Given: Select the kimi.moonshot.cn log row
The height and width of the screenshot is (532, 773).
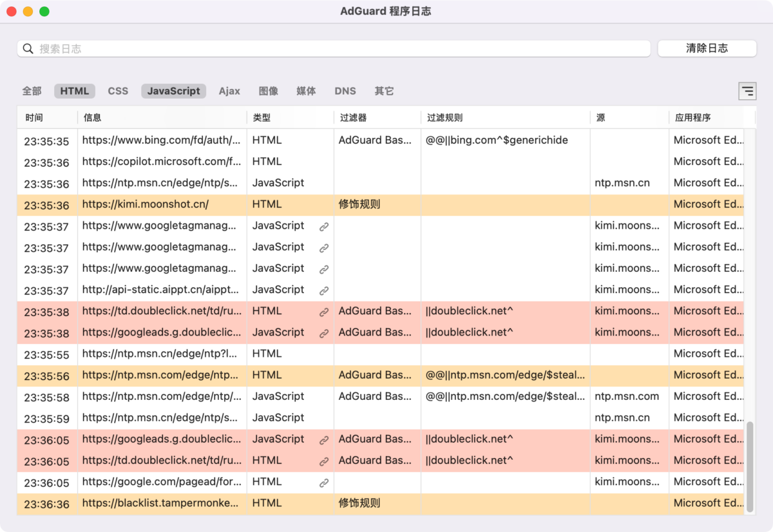Looking at the screenshot, I should tap(381, 205).
